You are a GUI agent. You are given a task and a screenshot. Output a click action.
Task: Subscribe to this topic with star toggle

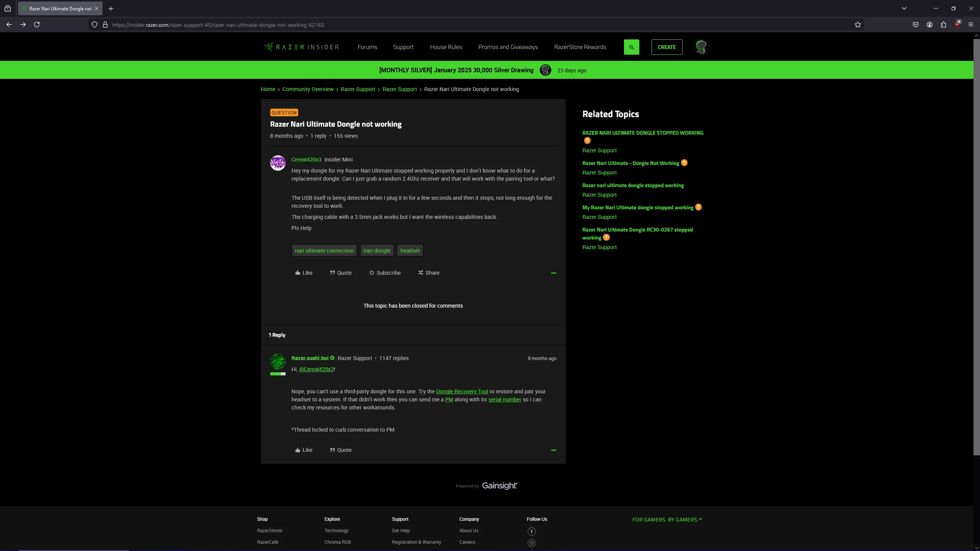coord(385,273)
